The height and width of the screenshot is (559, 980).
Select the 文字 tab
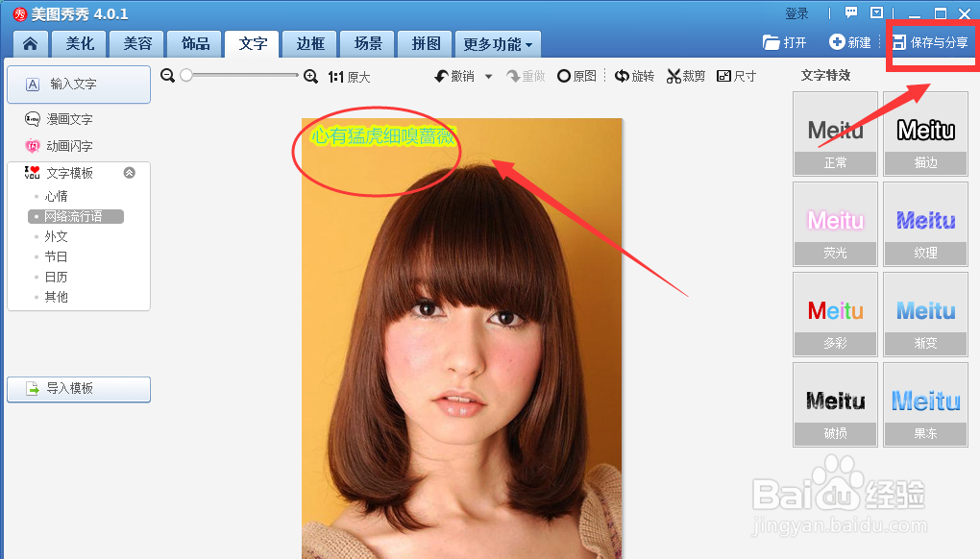tap(253, 44)
